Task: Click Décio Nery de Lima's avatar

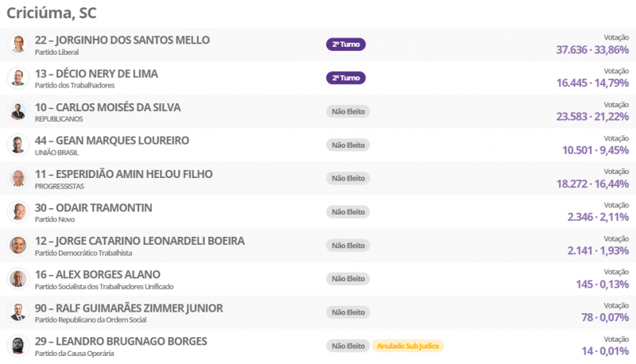Action: click(17, 78)
